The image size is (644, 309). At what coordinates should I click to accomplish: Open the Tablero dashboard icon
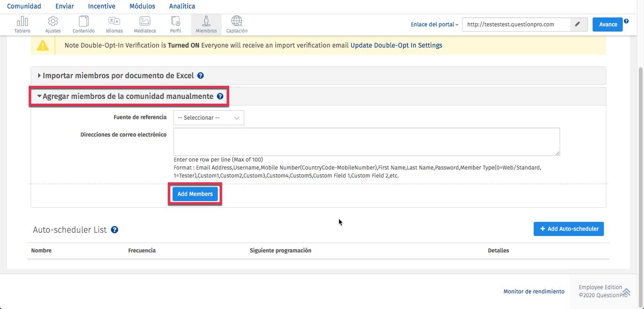[x=22, y=24]
